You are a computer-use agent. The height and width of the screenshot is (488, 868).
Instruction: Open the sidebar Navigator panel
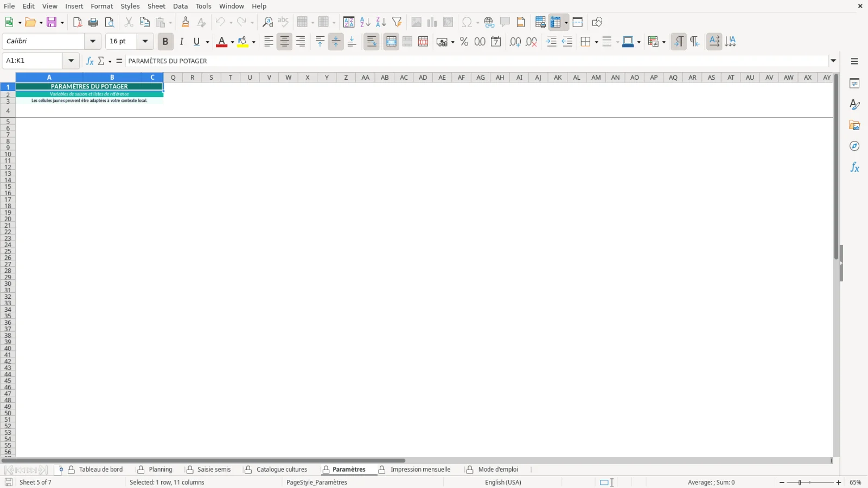pos(854,146)
